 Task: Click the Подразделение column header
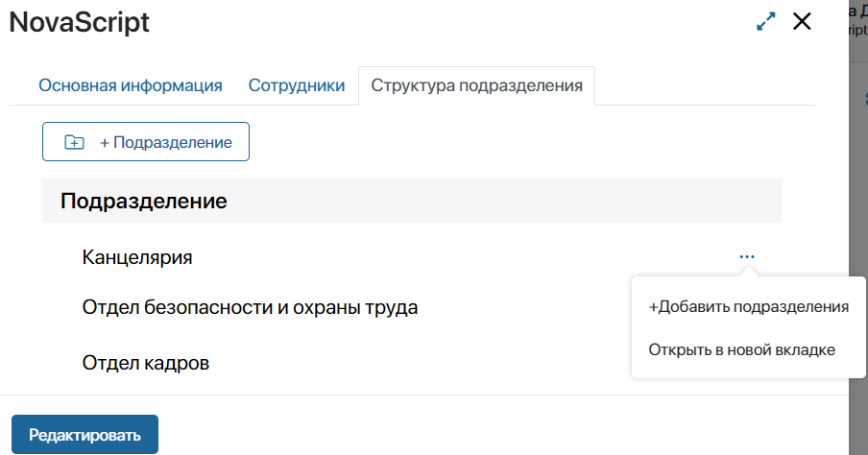144,202
